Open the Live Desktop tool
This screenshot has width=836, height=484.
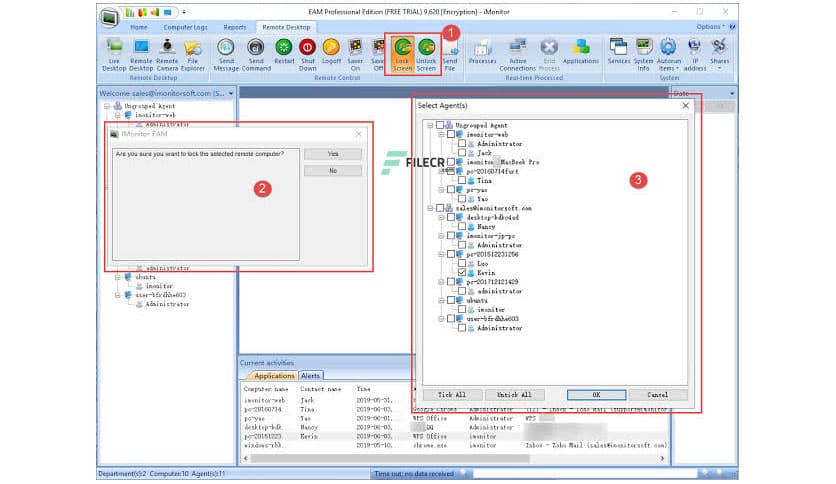(x=114, y=55)
